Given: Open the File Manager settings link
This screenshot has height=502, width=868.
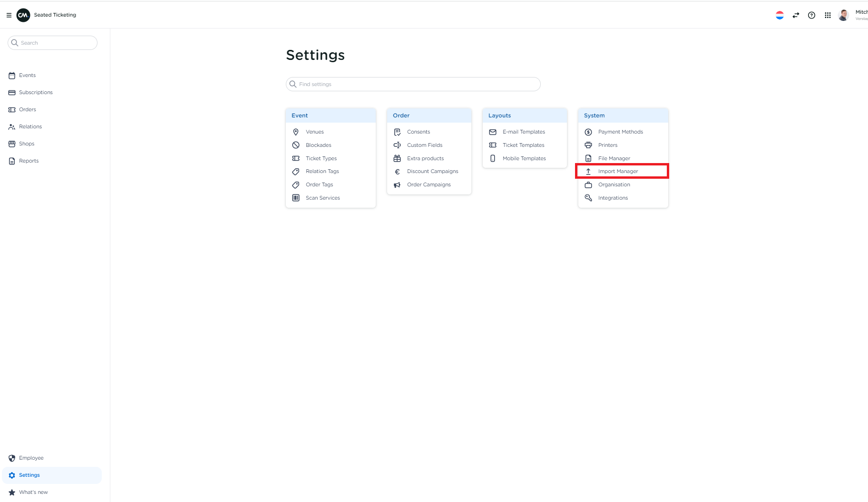Looking at the screenshot, I should tap(614, 158).
